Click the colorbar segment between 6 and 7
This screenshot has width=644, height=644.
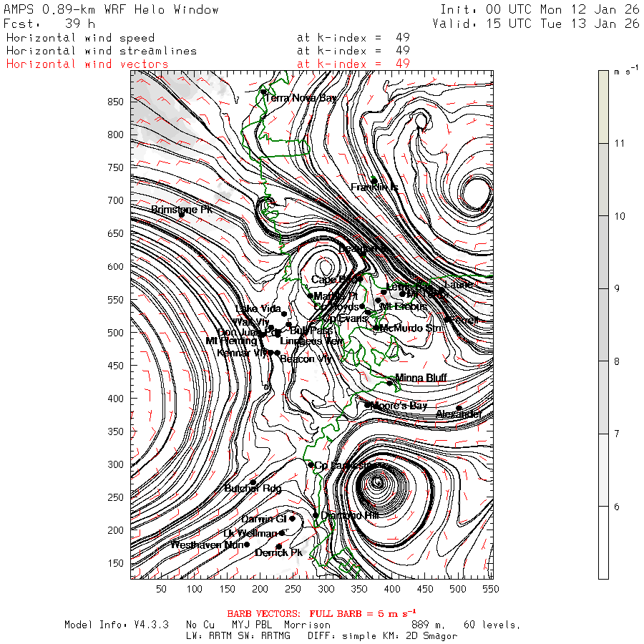(603, 470)
